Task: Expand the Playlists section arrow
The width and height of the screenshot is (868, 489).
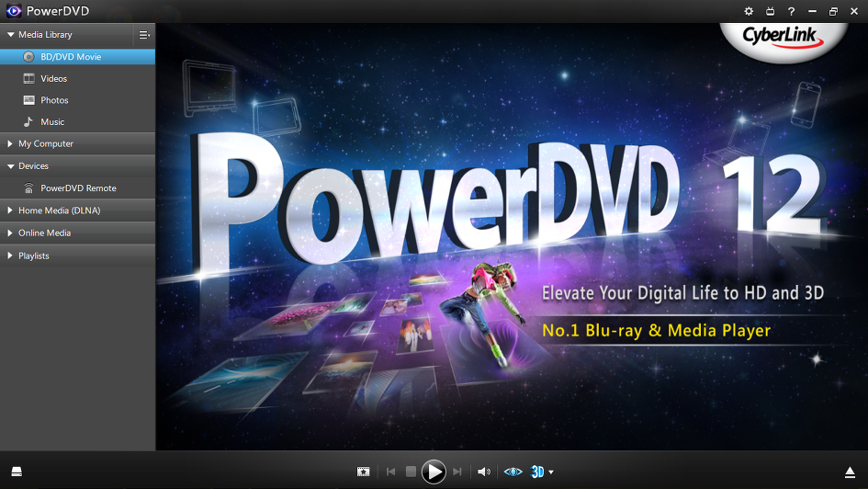Action: (x=10, y=256)
